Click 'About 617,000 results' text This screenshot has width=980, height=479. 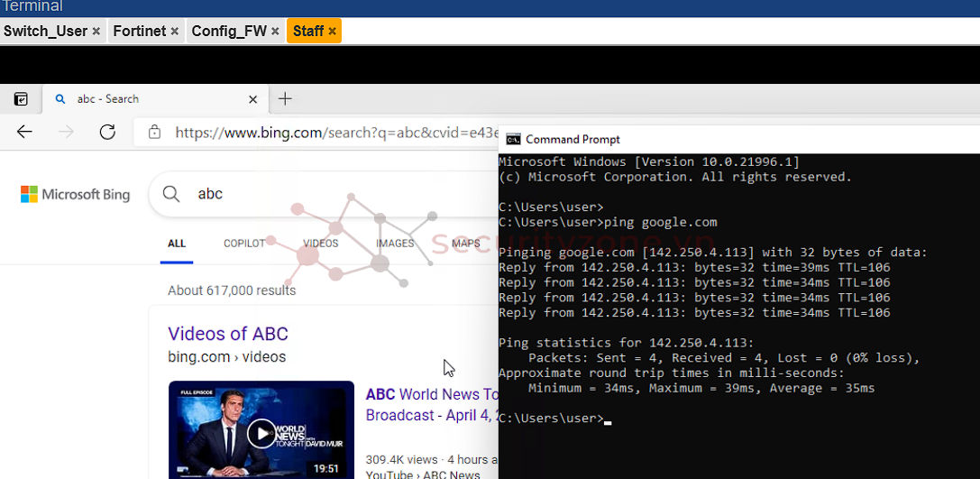pos(232,290)
